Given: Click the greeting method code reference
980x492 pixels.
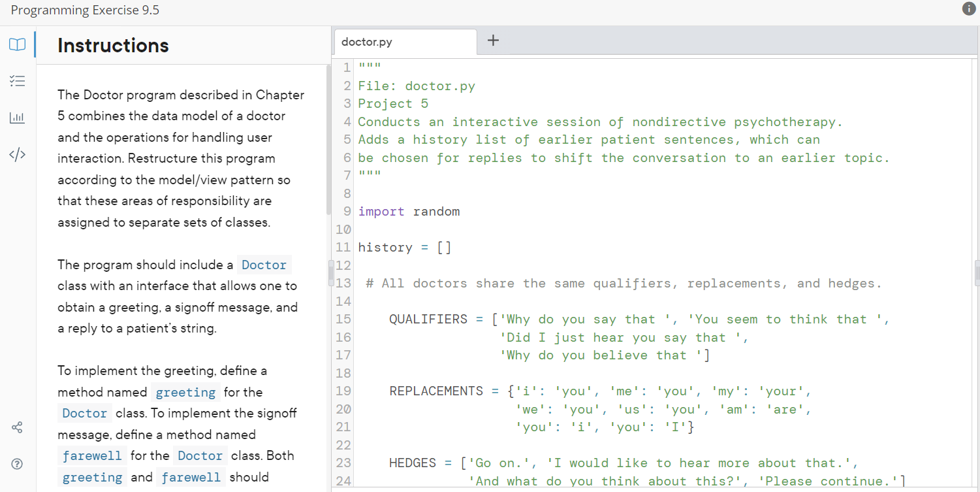Looking at the screenshot, I should pyautogui.click(x=185, y=392).
